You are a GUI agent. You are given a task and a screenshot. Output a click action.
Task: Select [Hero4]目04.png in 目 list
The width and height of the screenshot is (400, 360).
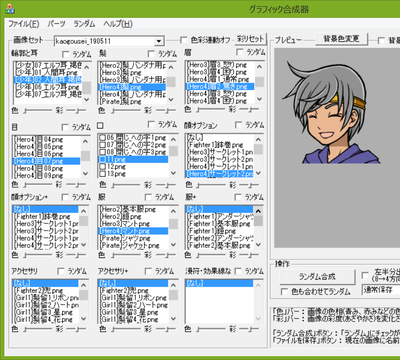[x=47, y=139]
